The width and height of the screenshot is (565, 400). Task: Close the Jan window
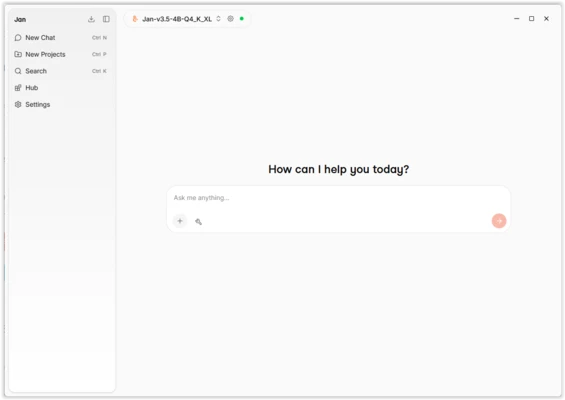click(x=546, y=19)
